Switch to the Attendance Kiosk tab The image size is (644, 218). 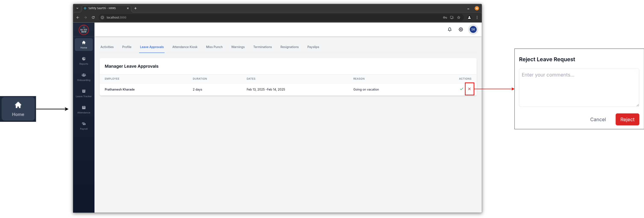(x=184, y=47)
